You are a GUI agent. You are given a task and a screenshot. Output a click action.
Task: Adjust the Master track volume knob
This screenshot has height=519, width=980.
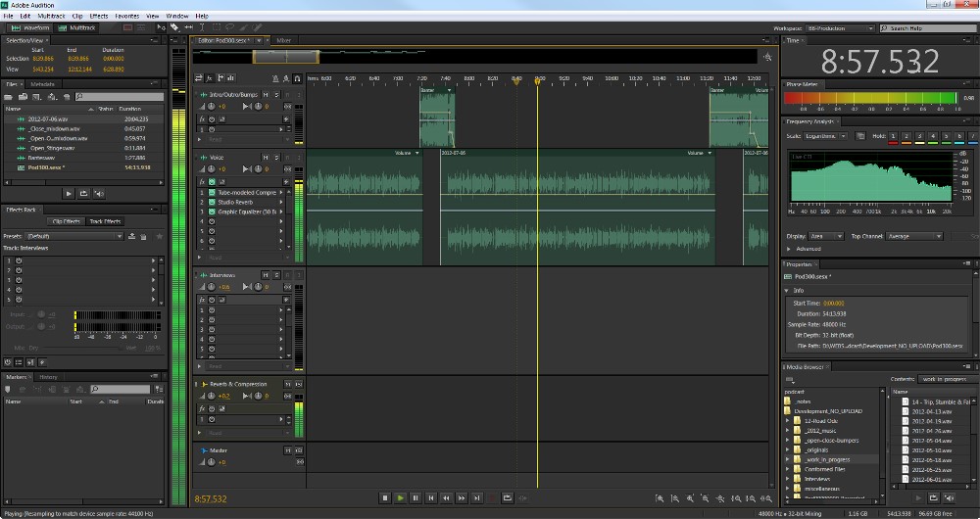(x=212, y=462)
